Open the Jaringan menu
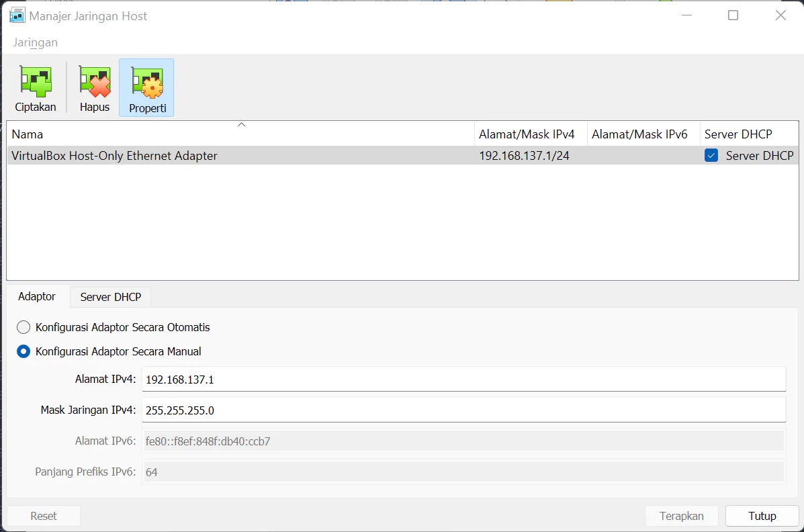This screenshot has width=804, height=532. 36,42
